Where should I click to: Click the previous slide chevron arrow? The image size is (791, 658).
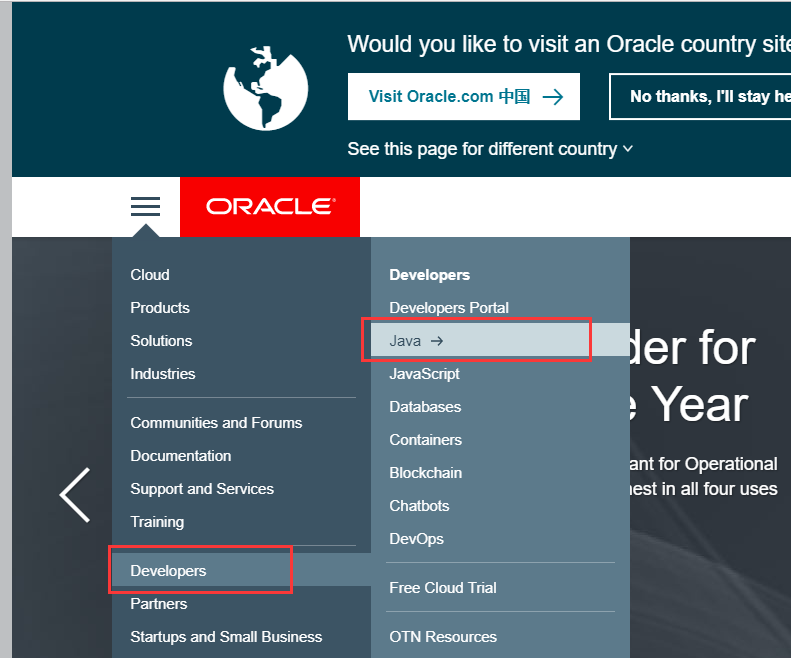click(75, 495)
